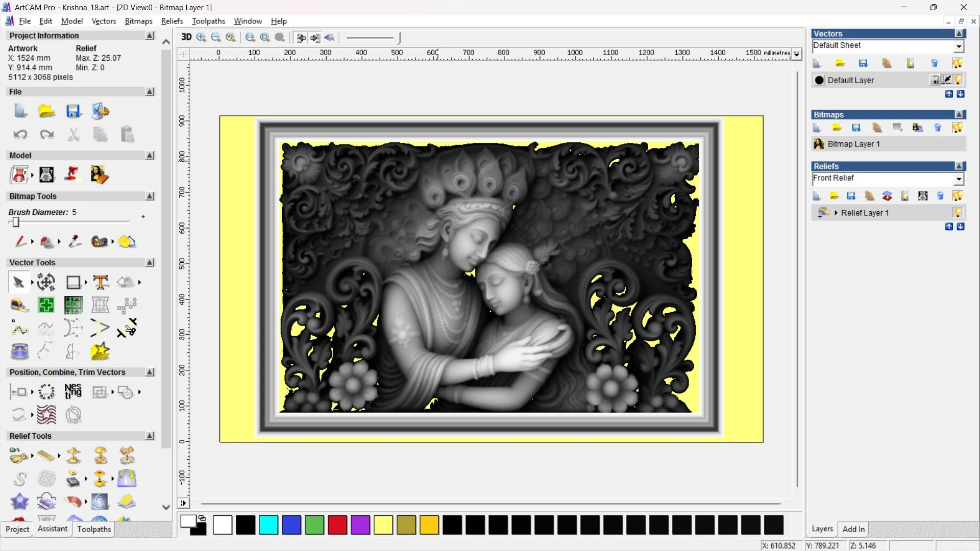Toggle lock on Default Layer
The height and width of the screenshot is (551, 980).
(935, 80)
